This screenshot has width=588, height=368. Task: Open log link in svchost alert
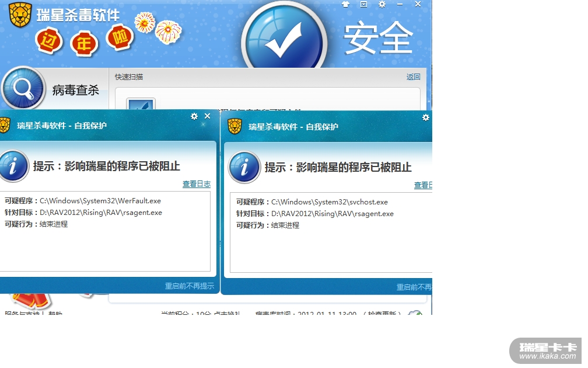pos(423,185)
